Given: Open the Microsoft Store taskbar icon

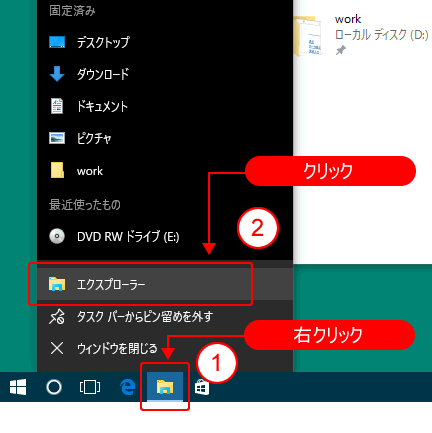Looking at the screenshot, I should 202,387.
